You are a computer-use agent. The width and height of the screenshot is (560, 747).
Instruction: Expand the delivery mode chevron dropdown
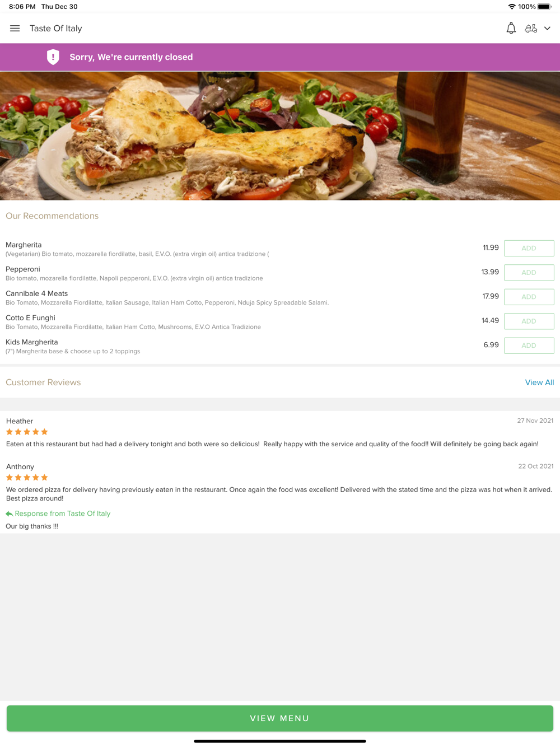547,29
